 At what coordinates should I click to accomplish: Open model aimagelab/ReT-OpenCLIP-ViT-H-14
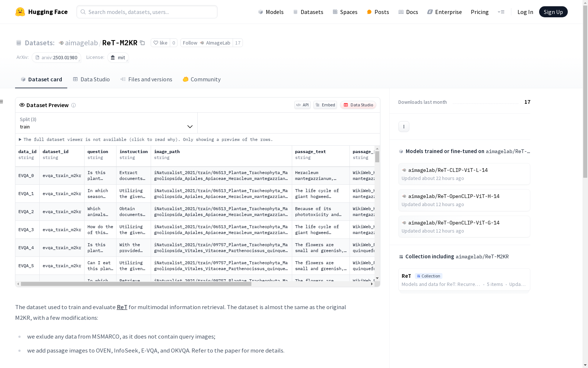pyautogui.click(x=464, y=200)
